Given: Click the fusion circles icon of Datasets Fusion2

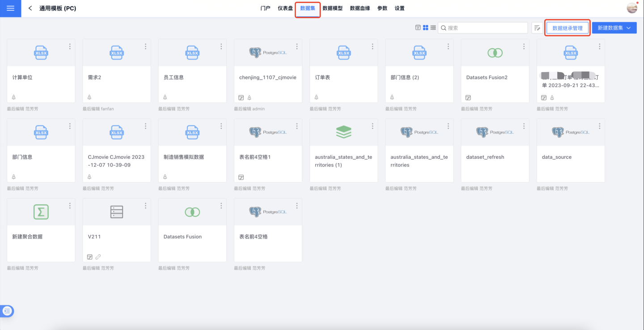Looking at the screenshot, I should click(x=495, y=53).
